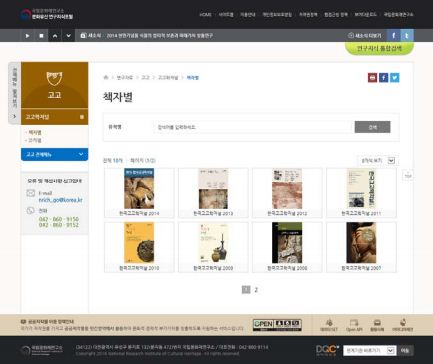Click the play button in news ticker

[28, 36]
